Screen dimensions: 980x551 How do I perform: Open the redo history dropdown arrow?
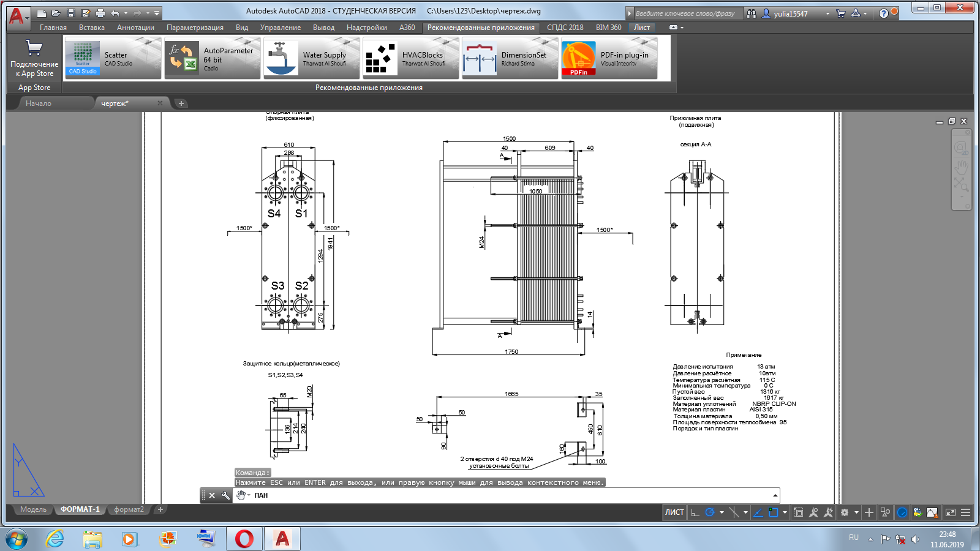[148, 13]
